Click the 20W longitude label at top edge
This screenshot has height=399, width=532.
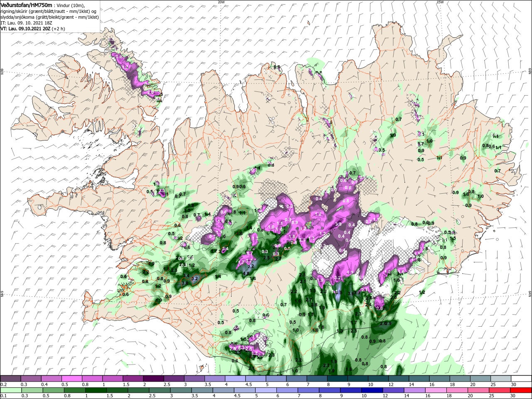point(221,2)
